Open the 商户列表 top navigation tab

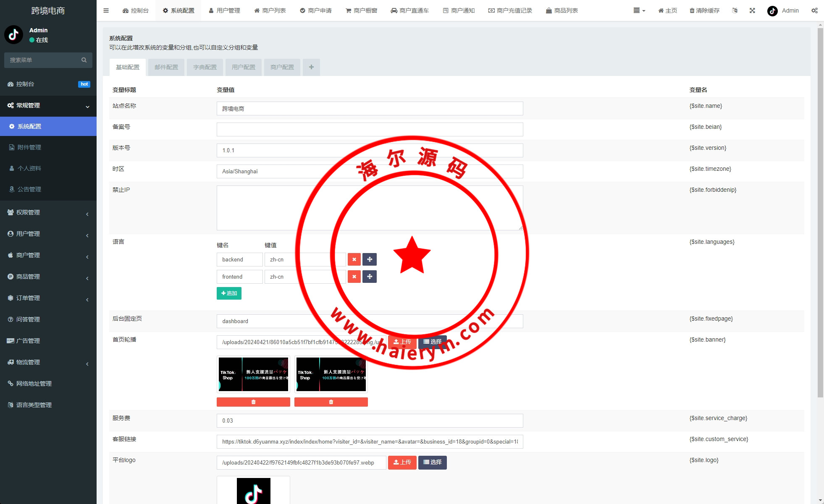click(270, 10)
